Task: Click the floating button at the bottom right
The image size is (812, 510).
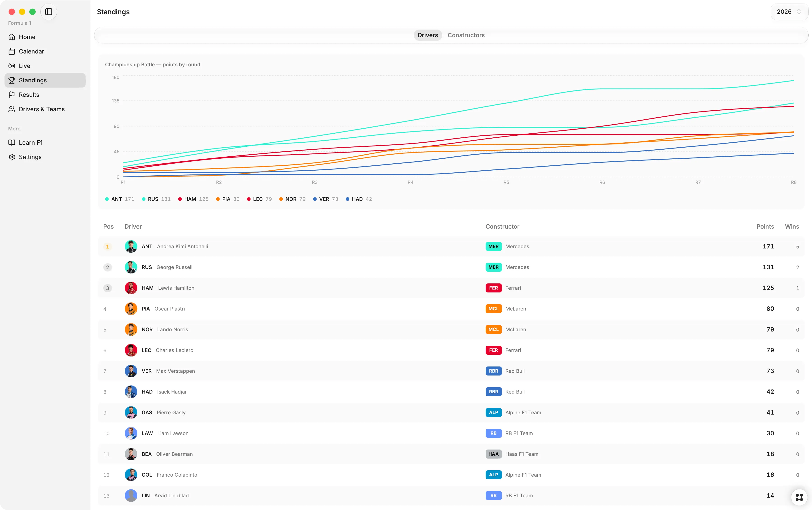Action: pyautogui.click(x=799, y=497)
